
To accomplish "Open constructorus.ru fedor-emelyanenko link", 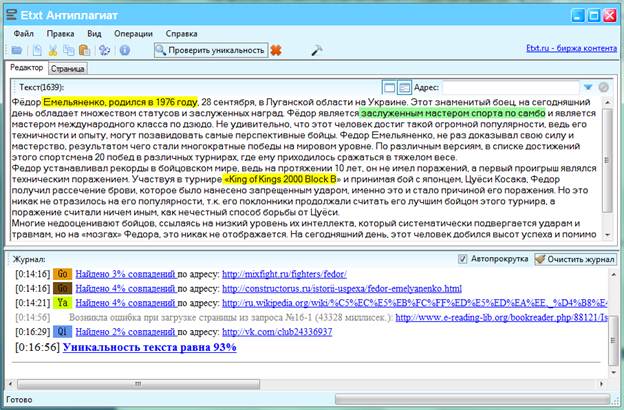I will (x=342, y=288).
